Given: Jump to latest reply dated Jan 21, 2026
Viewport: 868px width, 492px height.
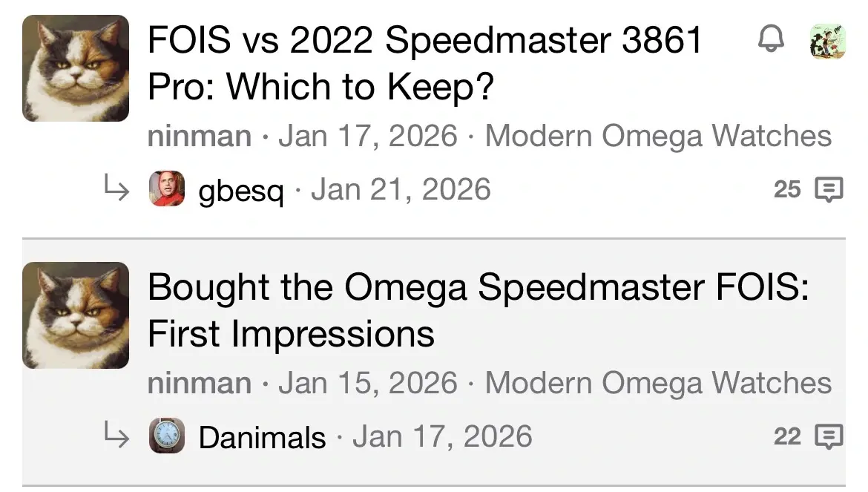Looking at the screenshot, I should (401, 189).
